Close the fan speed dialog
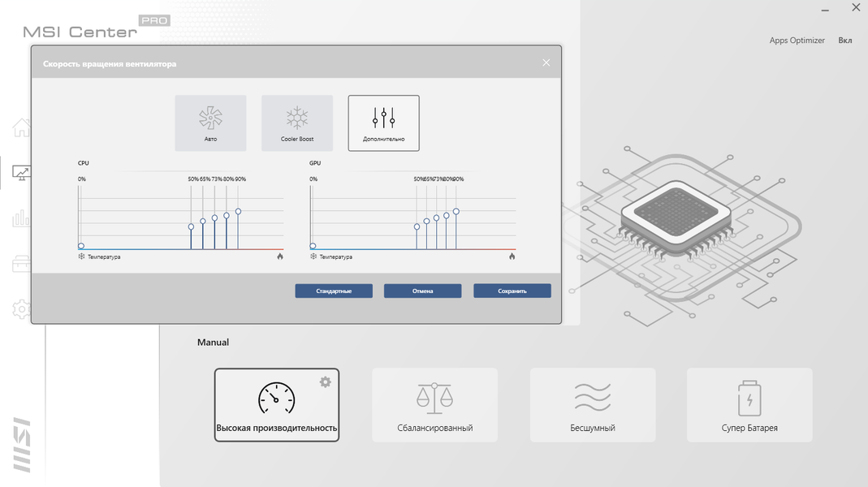The image size is (868, 487). [546, 62]
